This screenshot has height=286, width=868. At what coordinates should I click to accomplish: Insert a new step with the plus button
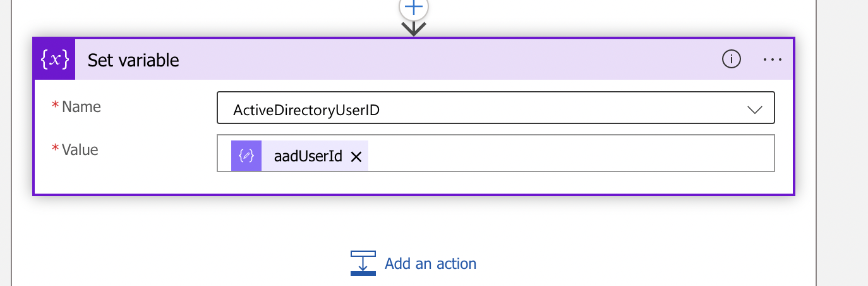tap(413, 6)
